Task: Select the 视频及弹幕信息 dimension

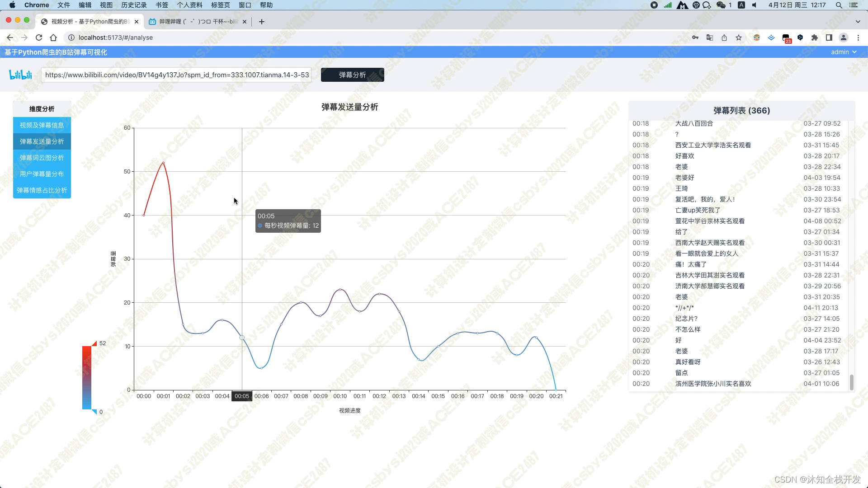Action: pos(42,125)
